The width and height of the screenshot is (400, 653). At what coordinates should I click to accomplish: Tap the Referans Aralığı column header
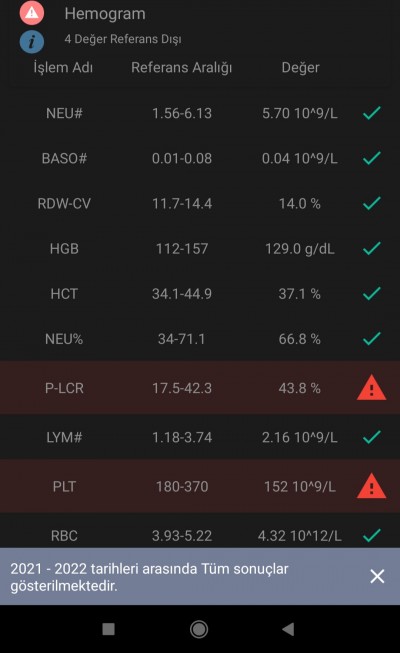point(182,67)
